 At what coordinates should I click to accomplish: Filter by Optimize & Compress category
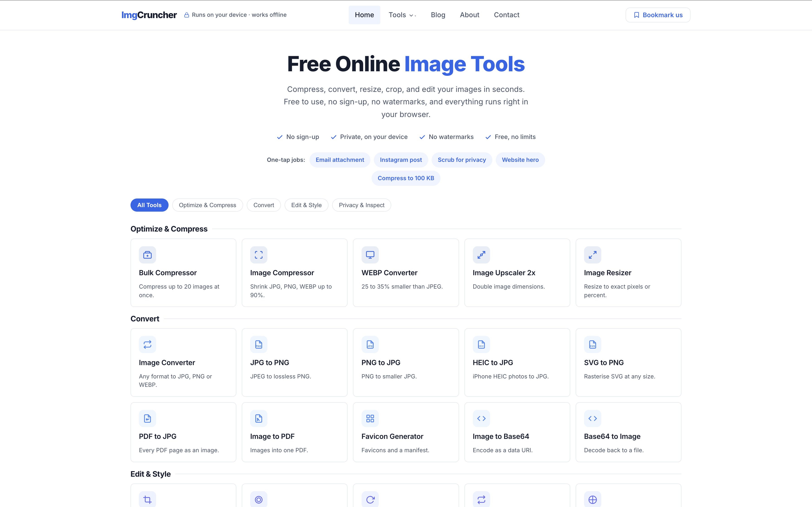tap(207, 205)
